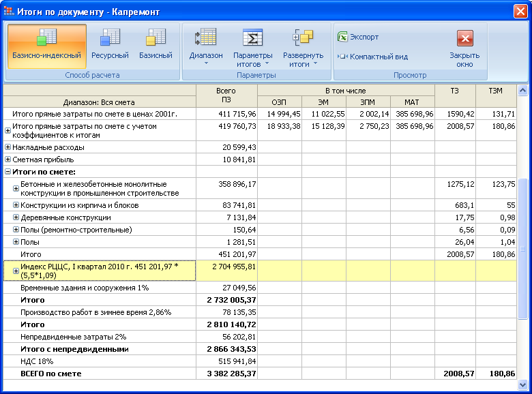Click the ЭМ column header
532x394 pixels.
point(324,102)
